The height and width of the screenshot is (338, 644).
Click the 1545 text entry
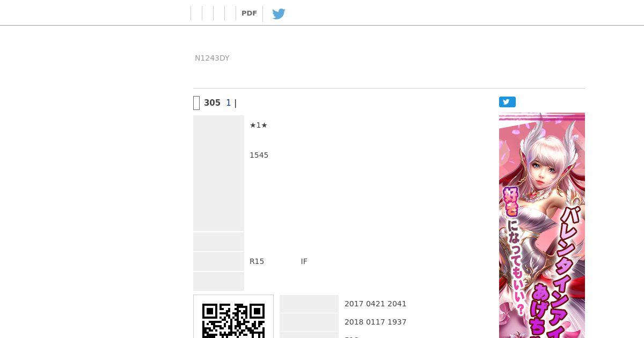click(259, 155)
